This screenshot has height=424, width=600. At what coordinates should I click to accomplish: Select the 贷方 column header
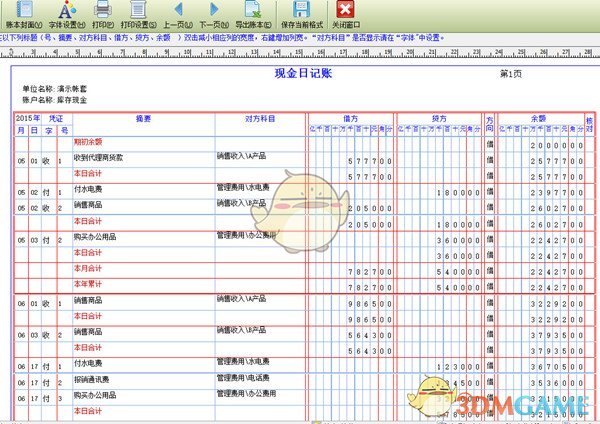point(439,119)
